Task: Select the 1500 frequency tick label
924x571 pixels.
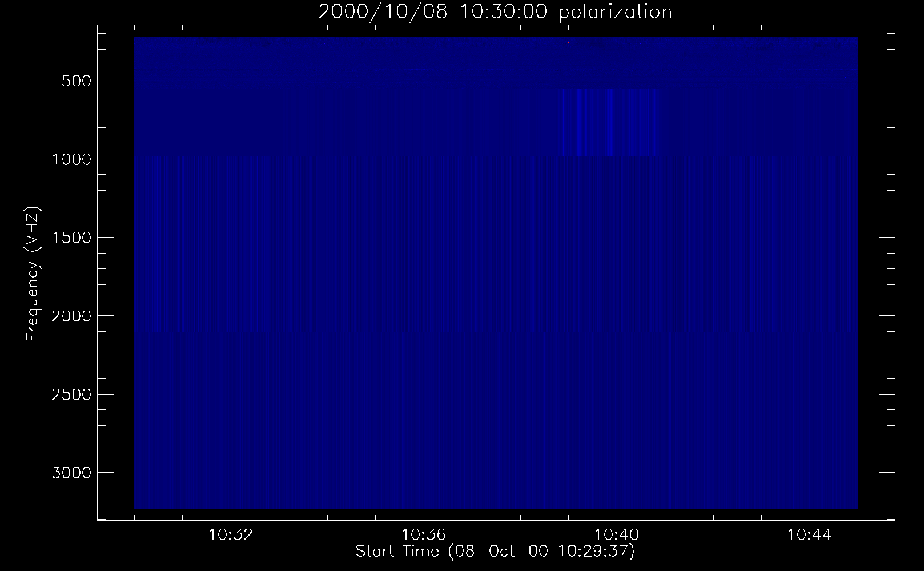Action: 71,238
